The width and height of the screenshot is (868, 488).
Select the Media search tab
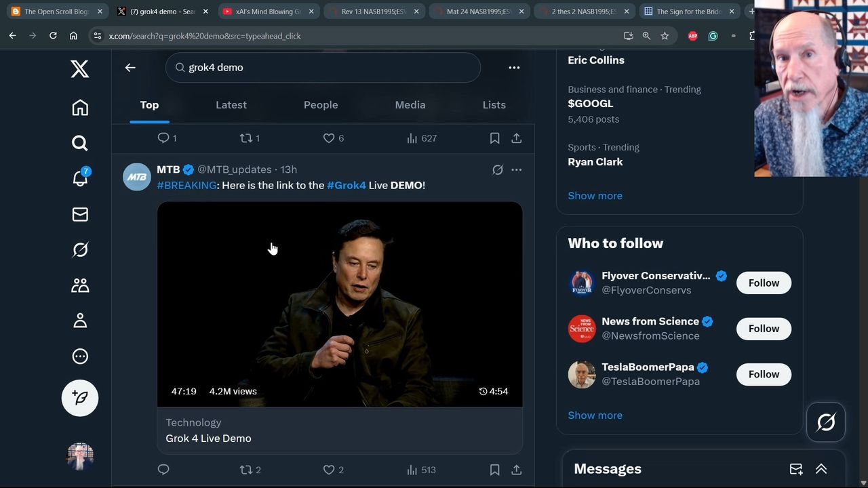click(x=410, y=105)
